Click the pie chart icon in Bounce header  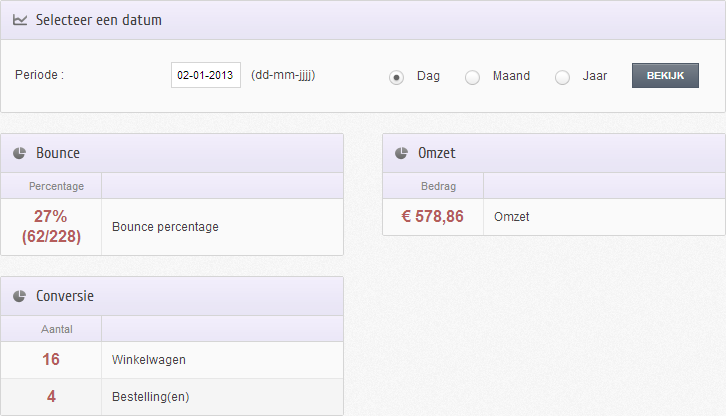pos(19,153)
